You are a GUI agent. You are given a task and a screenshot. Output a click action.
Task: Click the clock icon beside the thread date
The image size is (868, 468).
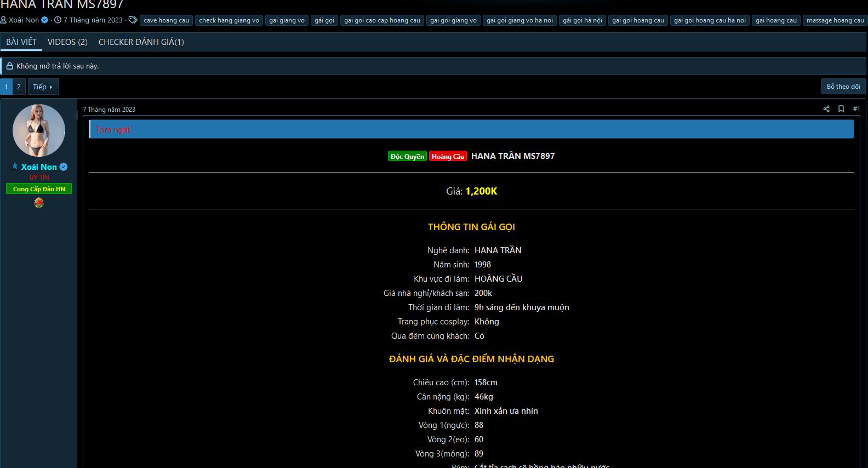point(58,20)
